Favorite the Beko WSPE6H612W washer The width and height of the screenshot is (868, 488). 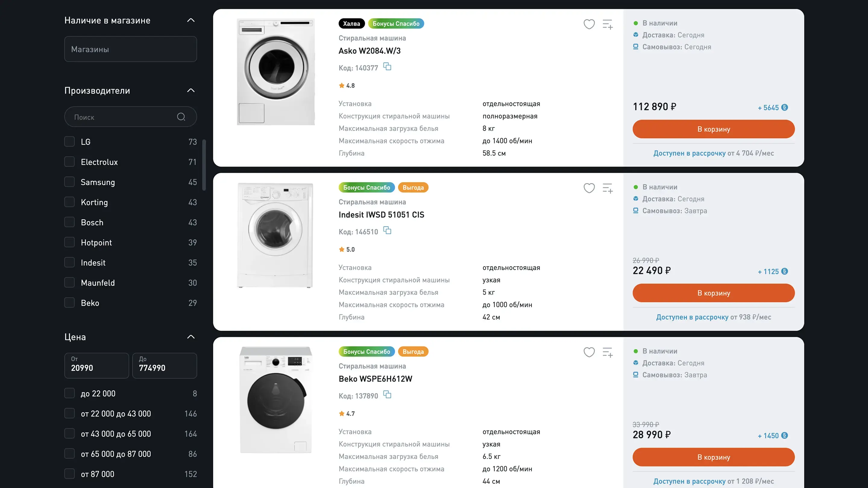click(589, 352)
